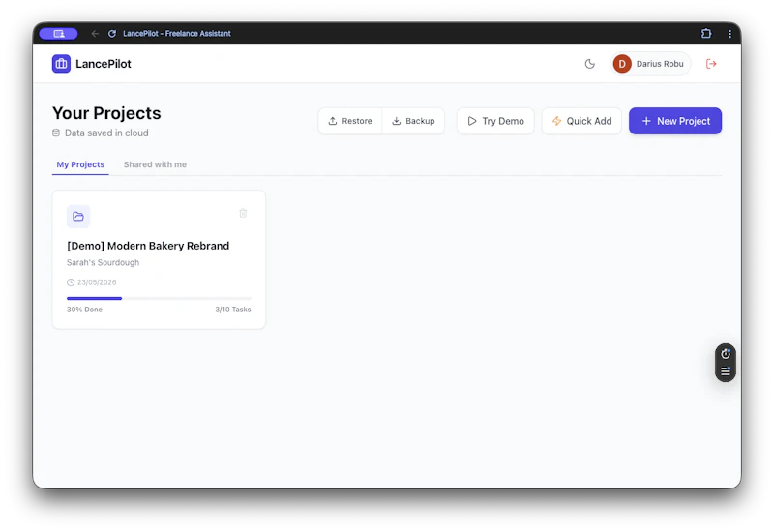Switch to the My Projects tab
Image resolution: width=774 pixels, height=532 pixels.
tap(80, 164)
